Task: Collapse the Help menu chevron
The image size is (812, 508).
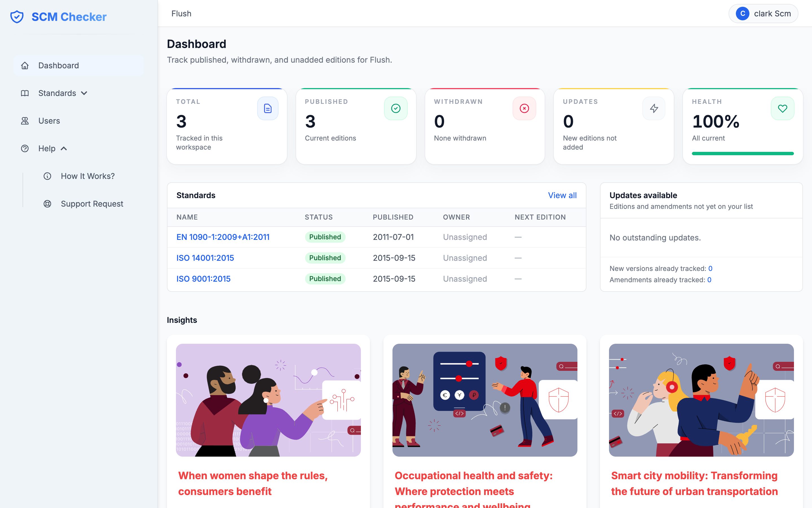Action: (x=64, y=148)
